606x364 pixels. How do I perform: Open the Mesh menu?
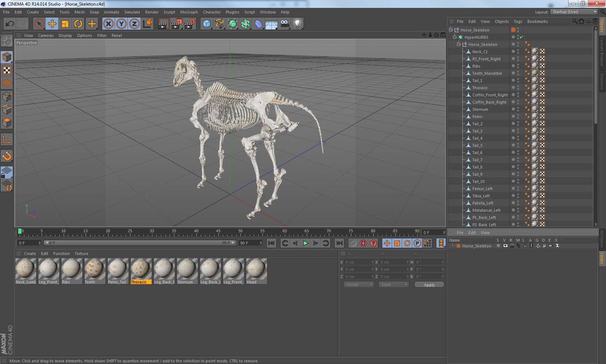79,12
